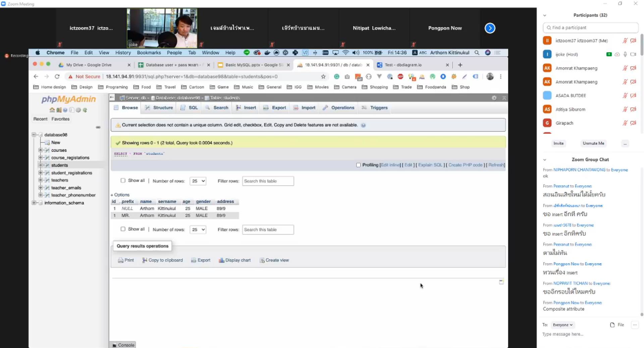
Task: Click the Create PHP code link
Action: (465, 165)
